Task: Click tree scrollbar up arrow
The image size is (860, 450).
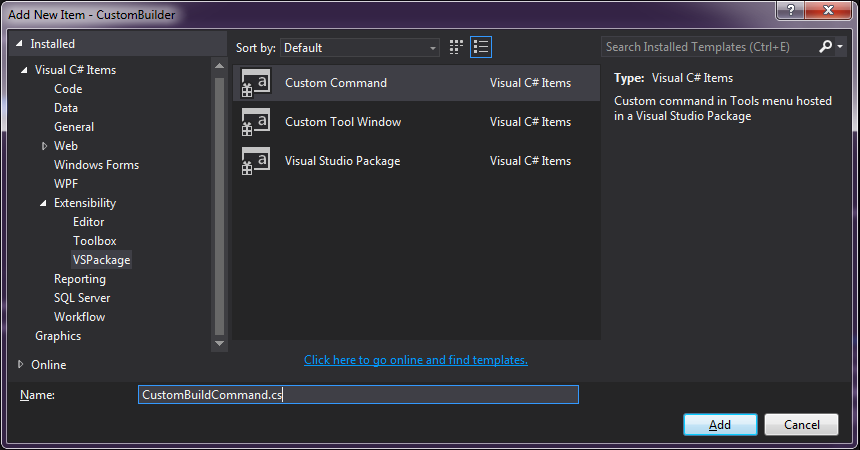Action: (x=219, y=66)
